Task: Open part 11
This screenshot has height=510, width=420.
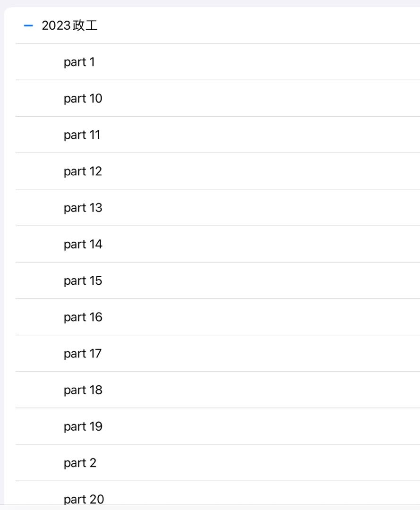Action: pos(218,135)
